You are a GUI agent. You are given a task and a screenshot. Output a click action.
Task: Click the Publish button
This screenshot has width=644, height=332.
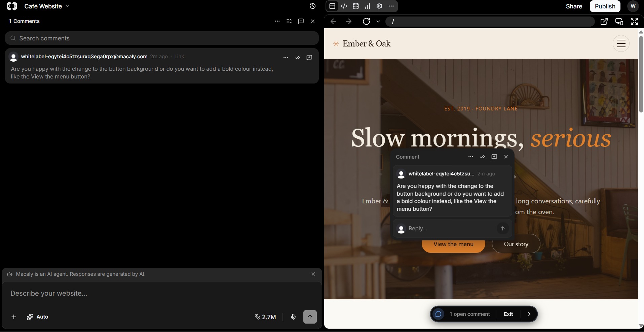click(605, 6)
